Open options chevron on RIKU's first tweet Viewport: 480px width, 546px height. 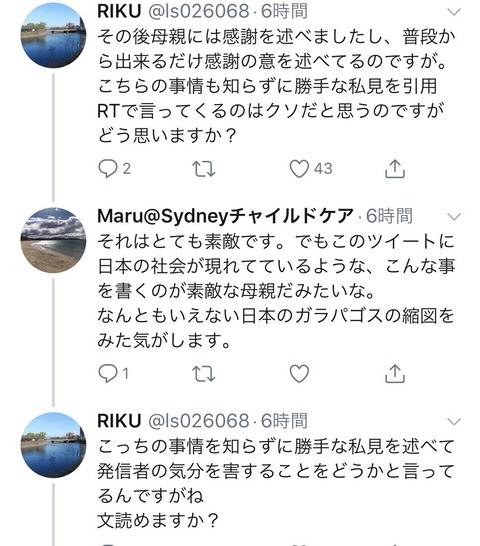point(454,12)
